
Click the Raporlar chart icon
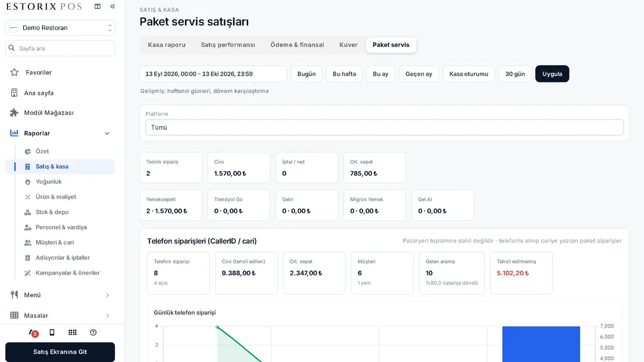tap(15, 133)
